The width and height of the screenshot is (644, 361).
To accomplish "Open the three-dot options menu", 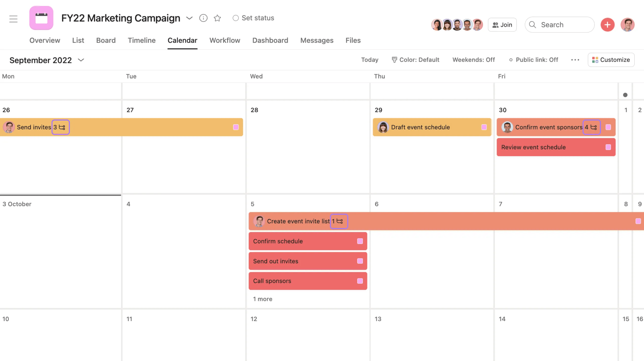I will [x=575, y=60].
